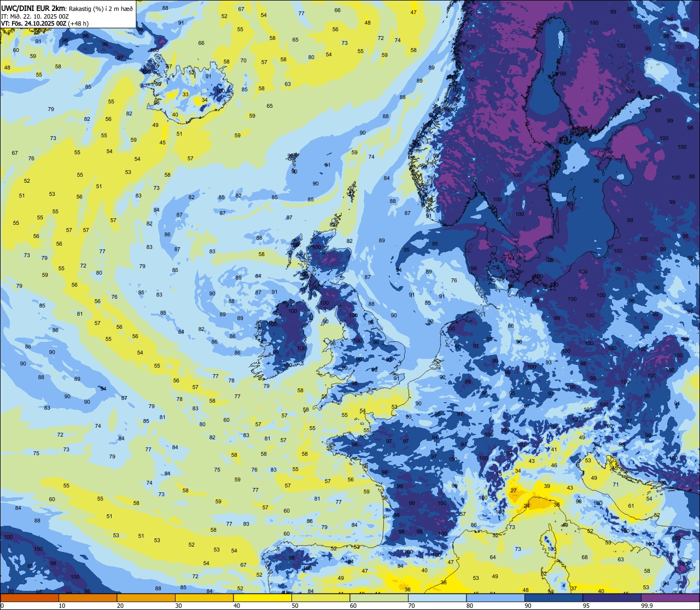The width and height of the screenshot is (700, 610).
Task: Click the value 27 over northwest Italy
Action: pyautogui.click(x=514, y=491)
